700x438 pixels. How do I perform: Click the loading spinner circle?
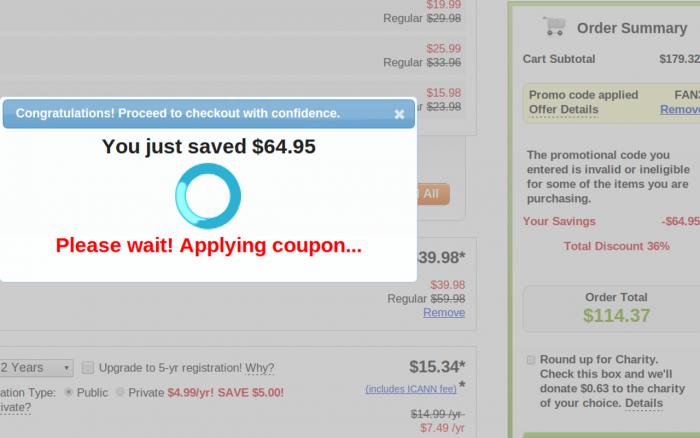click(x=208, y=196)
